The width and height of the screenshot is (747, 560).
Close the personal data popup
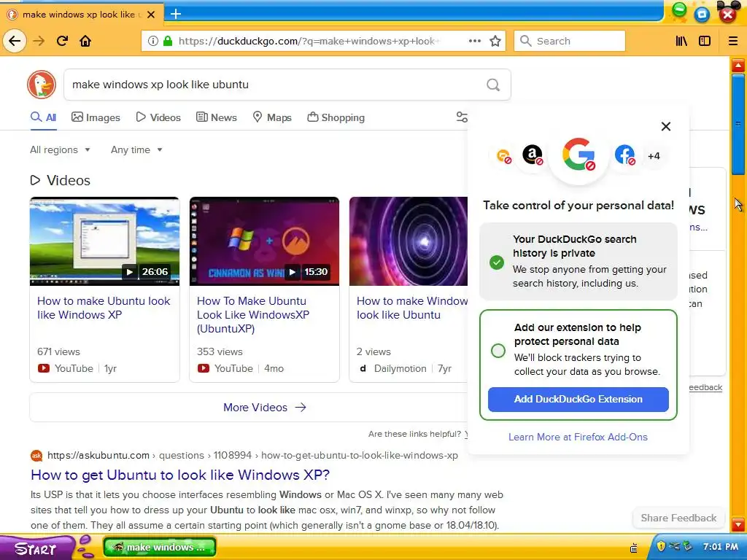coord(666,126)
